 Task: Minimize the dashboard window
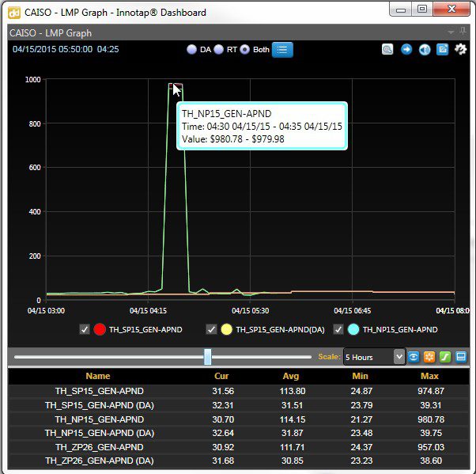pyautogui.click(x=401, y=9)
